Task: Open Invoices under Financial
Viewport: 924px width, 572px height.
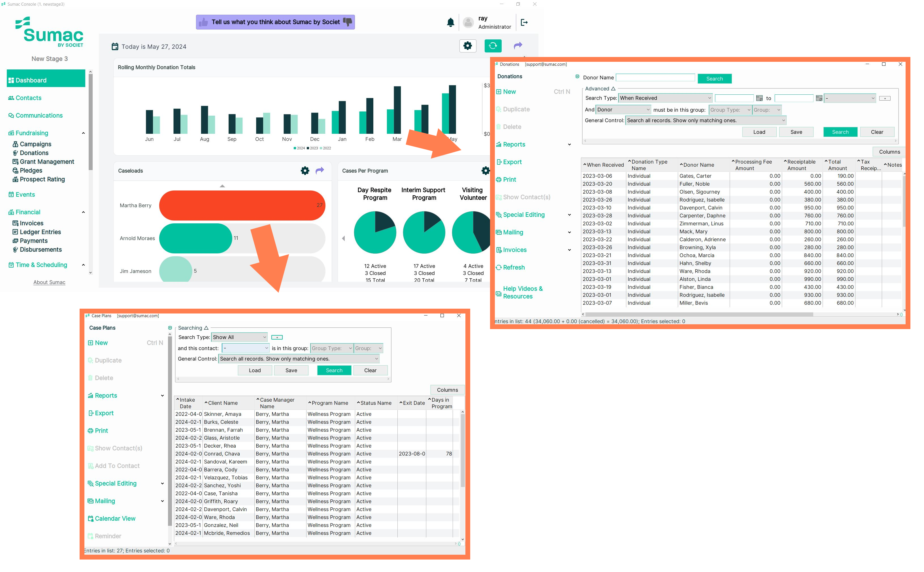Action: pyautogui.click(x=28, y=223)
